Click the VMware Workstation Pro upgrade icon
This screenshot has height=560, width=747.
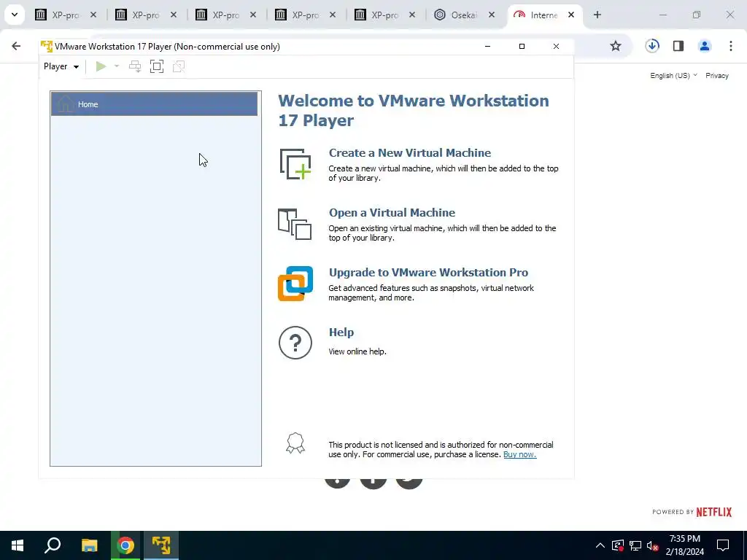295,284
